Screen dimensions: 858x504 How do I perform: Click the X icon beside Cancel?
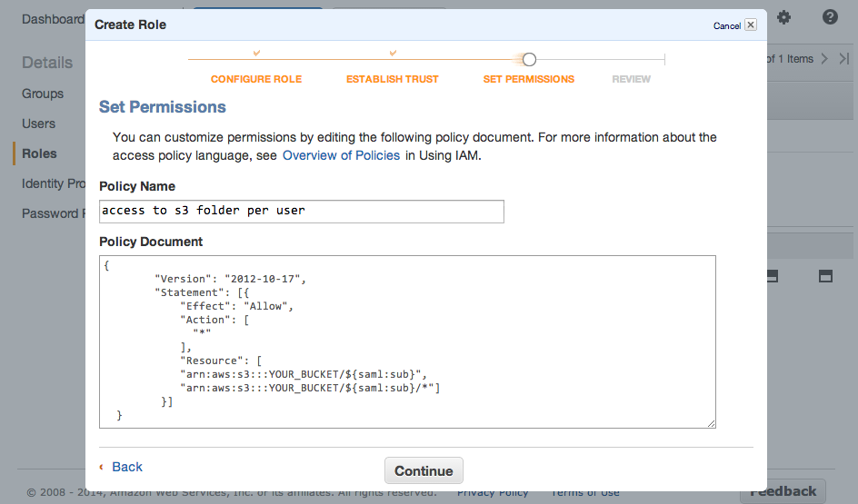coord(750,25)
